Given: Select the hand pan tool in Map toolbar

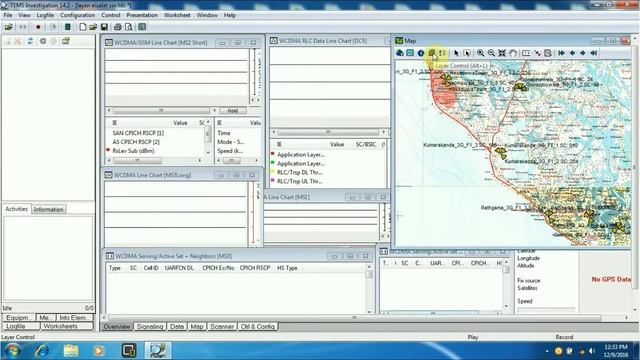Looking at the screenshot, I should [x=513, y=53].
